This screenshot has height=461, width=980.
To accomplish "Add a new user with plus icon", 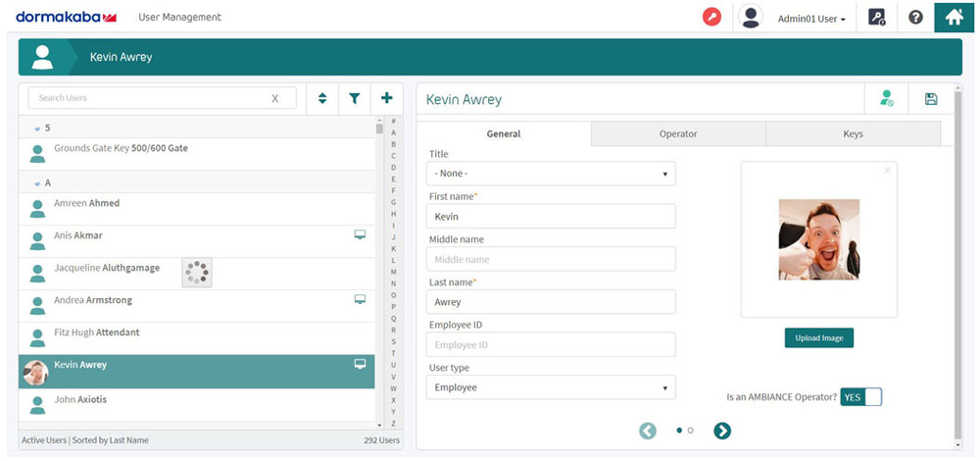I will coord(387,98).
